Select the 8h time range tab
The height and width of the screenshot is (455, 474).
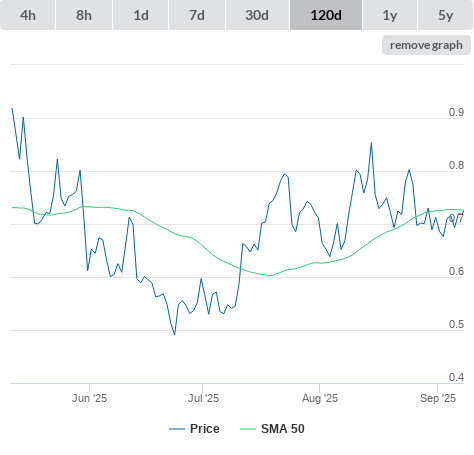click(84, 15)
